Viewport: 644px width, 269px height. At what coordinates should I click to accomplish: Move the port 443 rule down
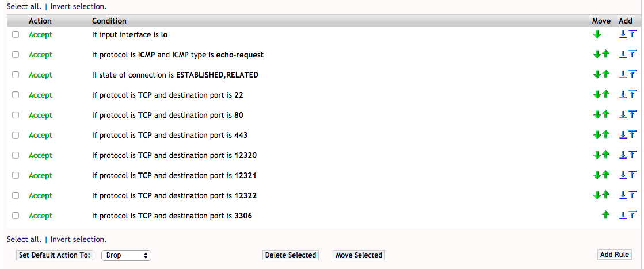click(x=597, y=135)
